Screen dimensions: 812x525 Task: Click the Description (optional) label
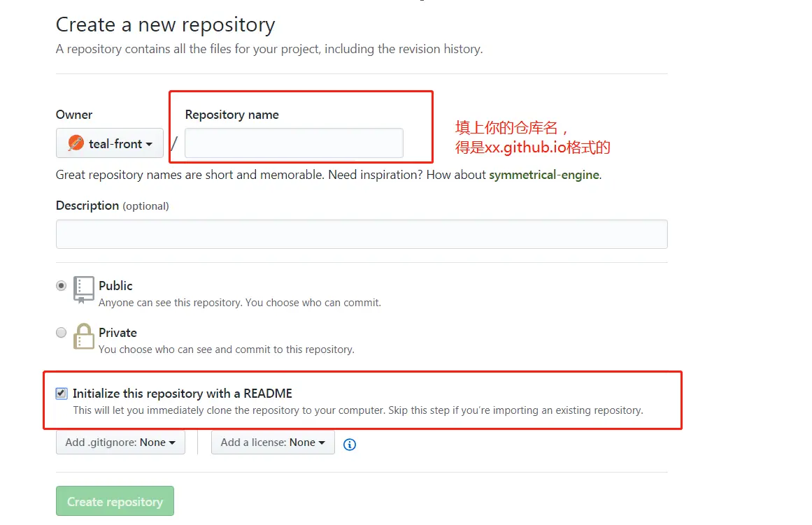click(x=113, y=206)
